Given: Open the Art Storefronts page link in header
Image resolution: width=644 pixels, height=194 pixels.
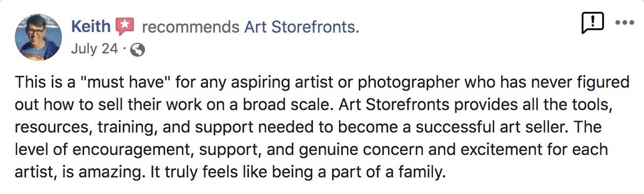Looking at the screenshot, I should pos(302,27).
